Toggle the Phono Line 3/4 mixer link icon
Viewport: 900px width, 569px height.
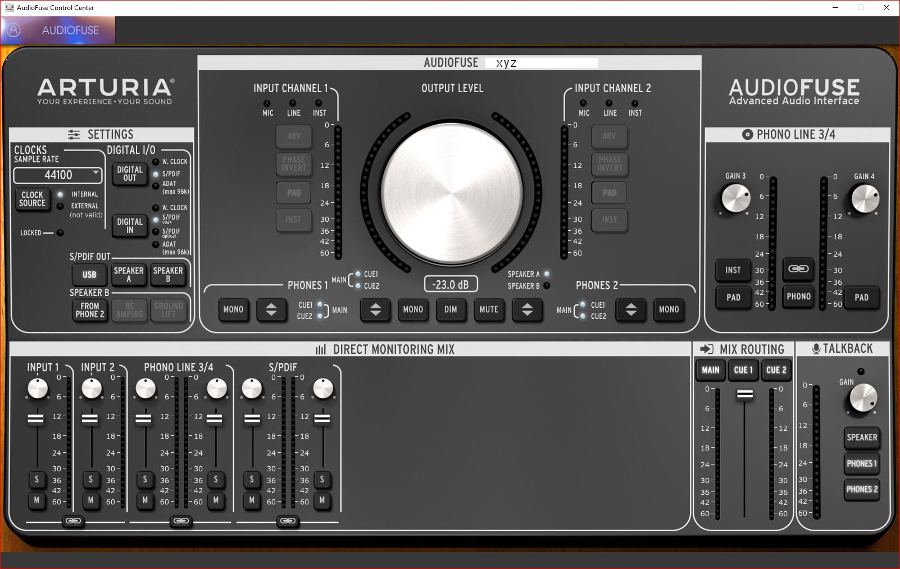(181, 521)
